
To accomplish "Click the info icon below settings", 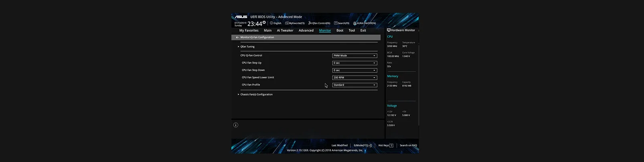I will coord(236,125).
